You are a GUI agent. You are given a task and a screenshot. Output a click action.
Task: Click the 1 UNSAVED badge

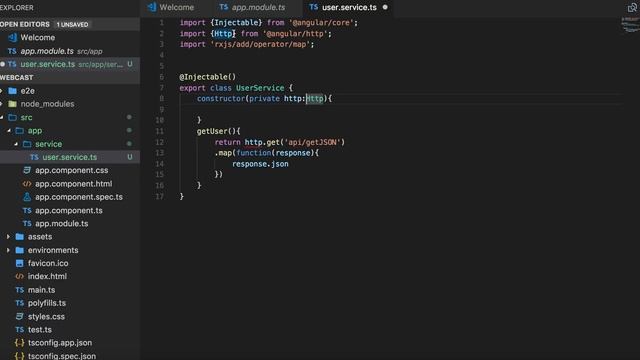point(72,24)
